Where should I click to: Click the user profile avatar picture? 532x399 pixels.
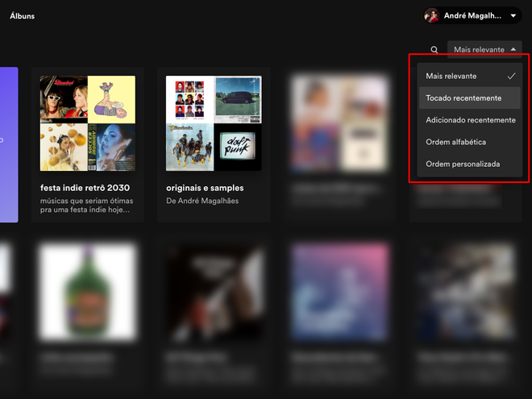coord(431,15)
